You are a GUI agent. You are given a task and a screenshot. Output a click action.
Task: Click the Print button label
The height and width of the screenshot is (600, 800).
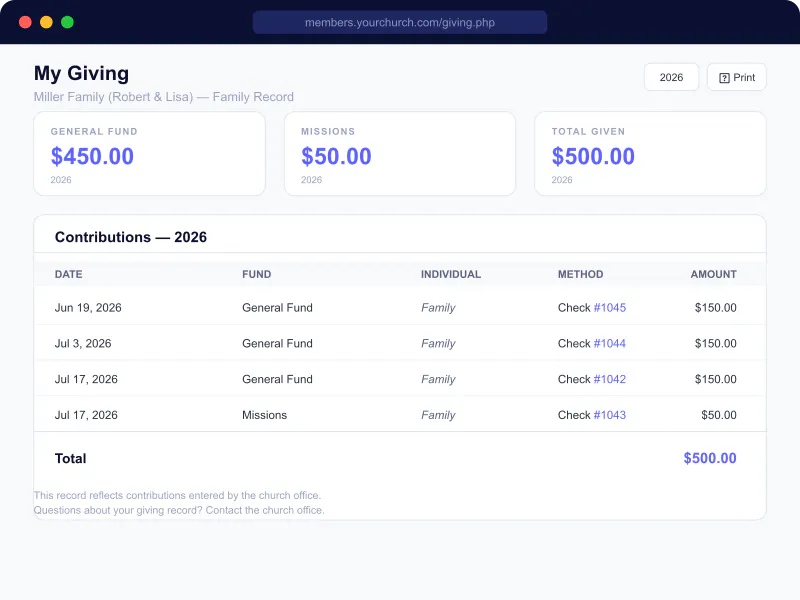(x=744, y=78)
